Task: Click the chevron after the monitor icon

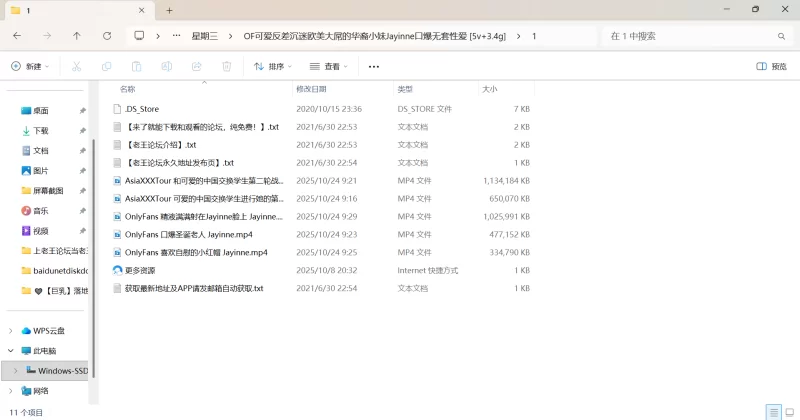Action: pyautogui.click(x=158, y=36)
